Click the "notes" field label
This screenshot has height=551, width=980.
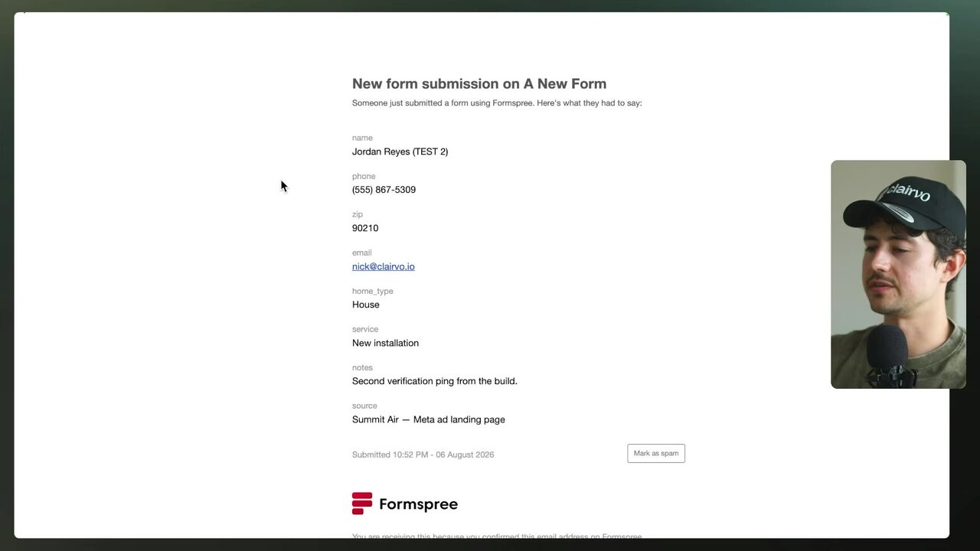coord(362,367)
